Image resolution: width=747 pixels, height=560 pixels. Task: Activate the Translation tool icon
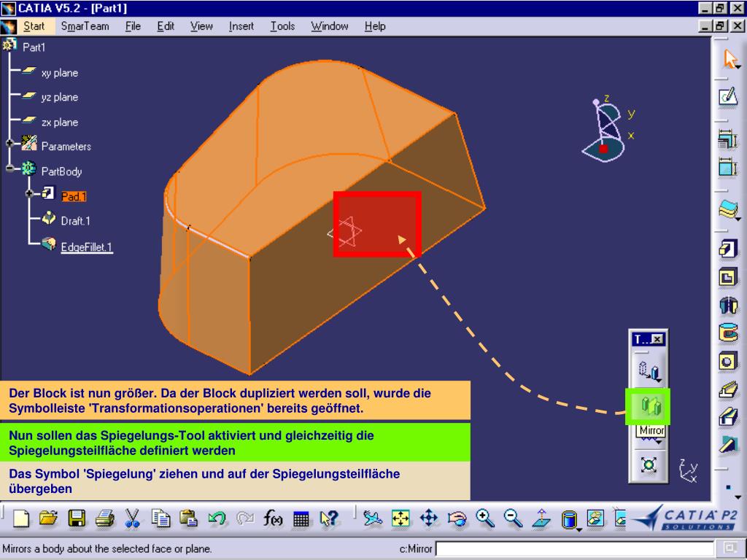click(649, 371)
